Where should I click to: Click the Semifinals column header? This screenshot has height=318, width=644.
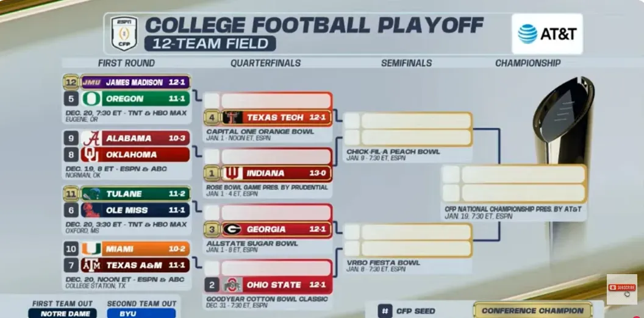pyautogui.click(x=406, y=63)
